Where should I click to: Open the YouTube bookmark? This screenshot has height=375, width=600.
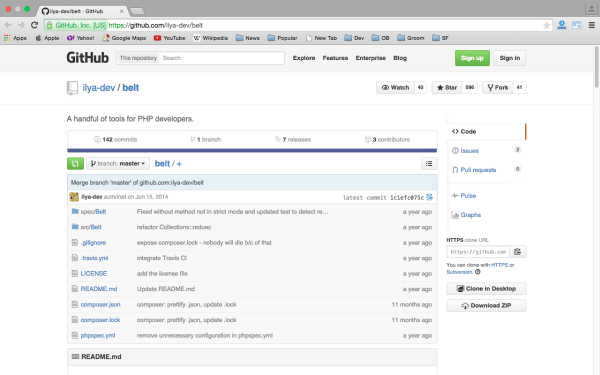170,38
